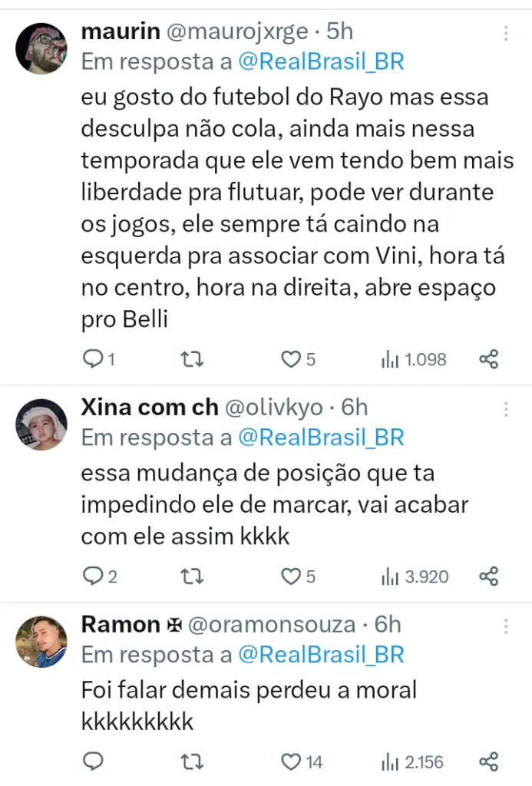Screen dimensions: 532x786
Task: Open @RealBrasil_BR link in Ramon's reply
Action: [x=321, y=655]
